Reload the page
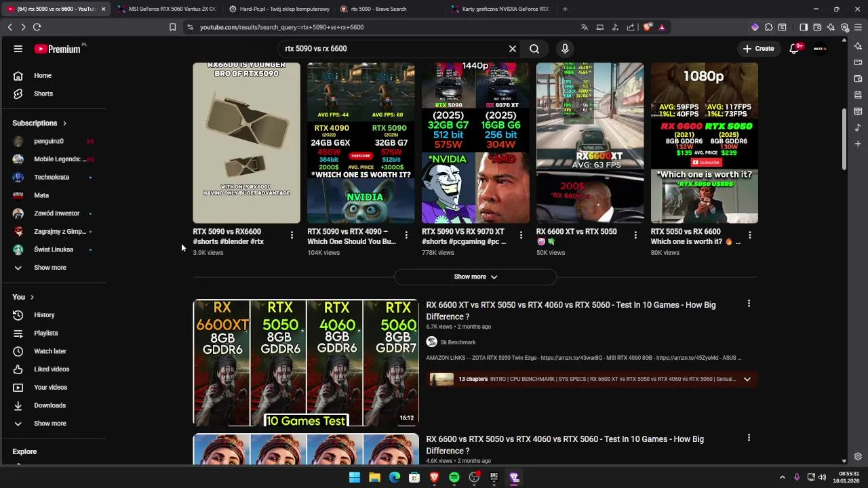The image size is (868, 488). click(x=37, y=27)
